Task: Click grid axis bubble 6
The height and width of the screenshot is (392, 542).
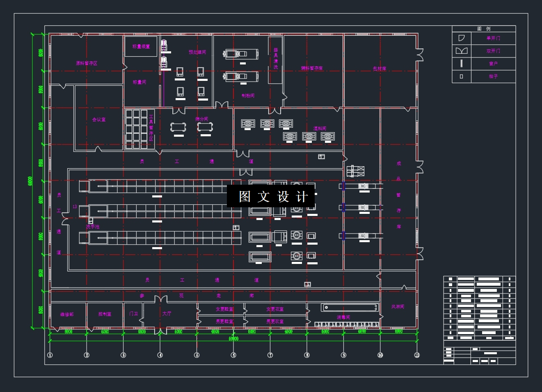Action: pyautogui.click(x=233, y=355)
